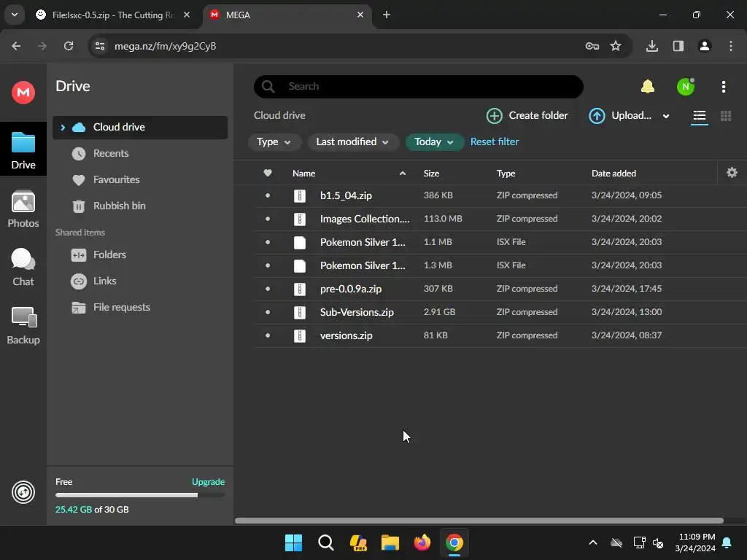Expand the Upload options arrow

pyautogui.click(x=665, y=116)
